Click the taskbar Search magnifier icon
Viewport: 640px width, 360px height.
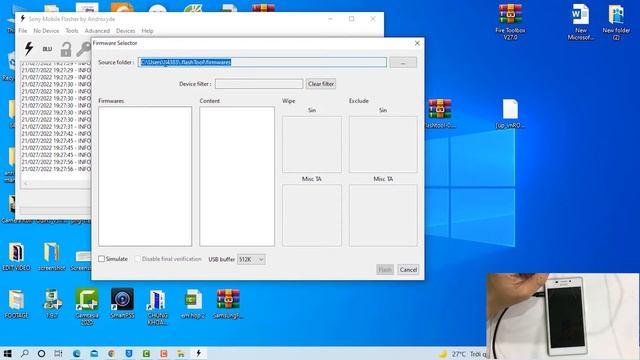pos(24,353)
